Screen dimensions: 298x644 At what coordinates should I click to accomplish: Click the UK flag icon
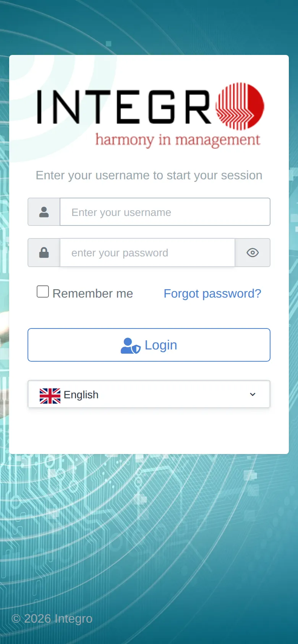pyautogui.click(x=50, y=396)
